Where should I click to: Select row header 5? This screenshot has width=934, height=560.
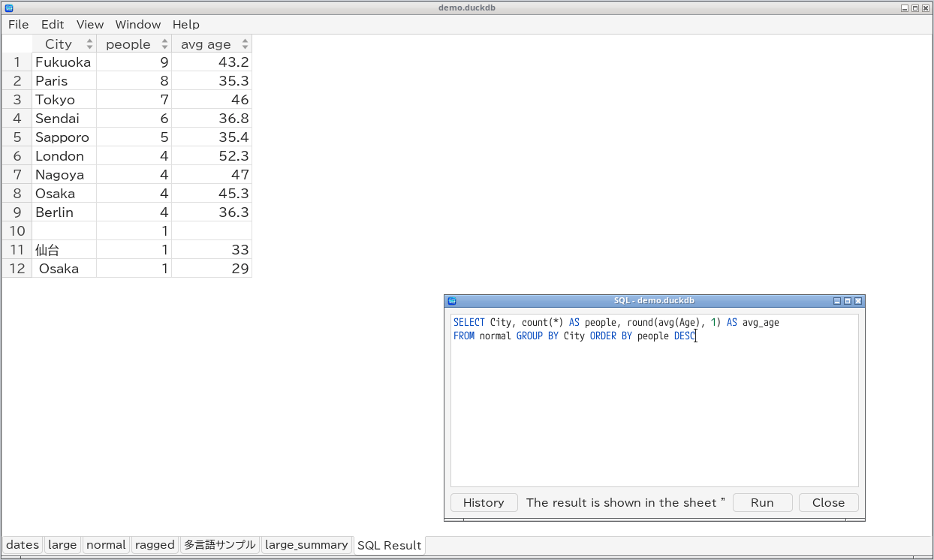(17, 137)
